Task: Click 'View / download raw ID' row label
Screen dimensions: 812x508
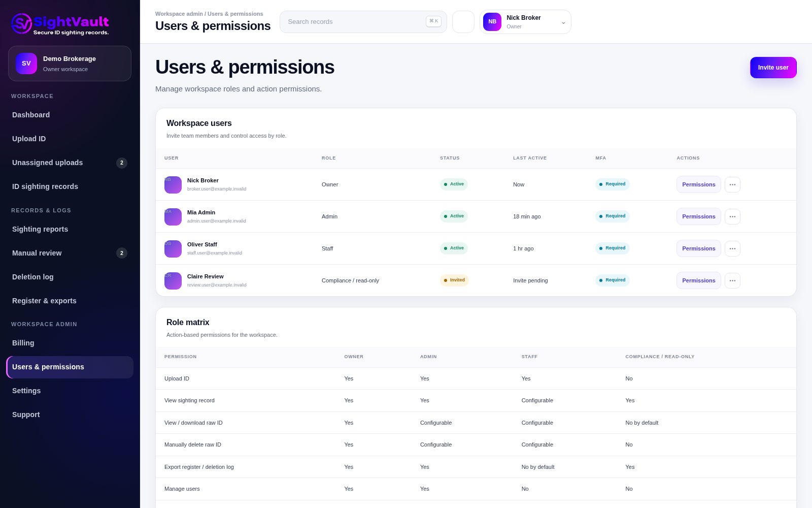Action: (x=193, y=423)
